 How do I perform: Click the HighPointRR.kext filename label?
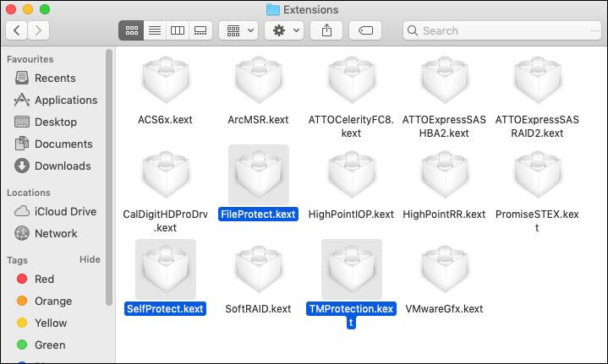click(x=444, y=215)
